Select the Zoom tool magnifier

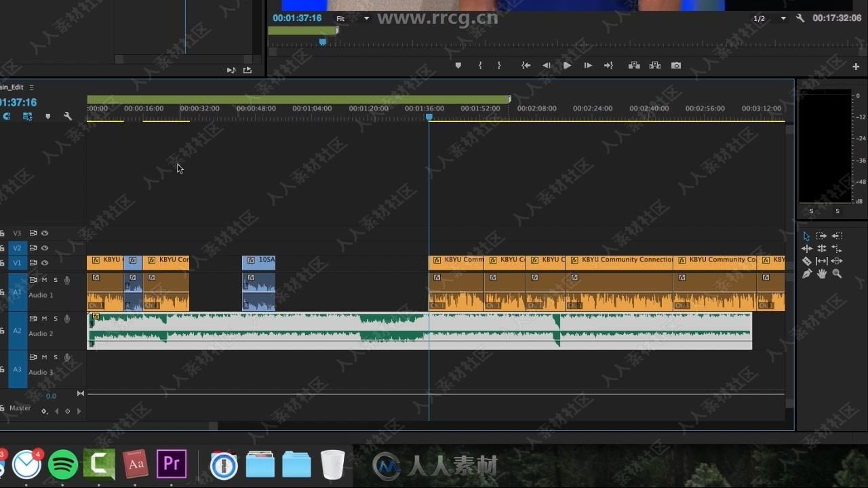[837, 274]
